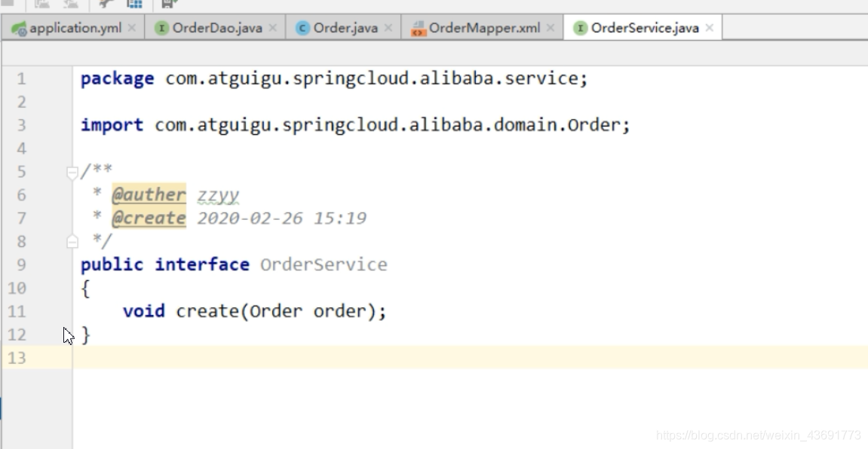868x449 pixels.
Task: Click domain.Order in the import statement
Action: [x=557, y=125]
